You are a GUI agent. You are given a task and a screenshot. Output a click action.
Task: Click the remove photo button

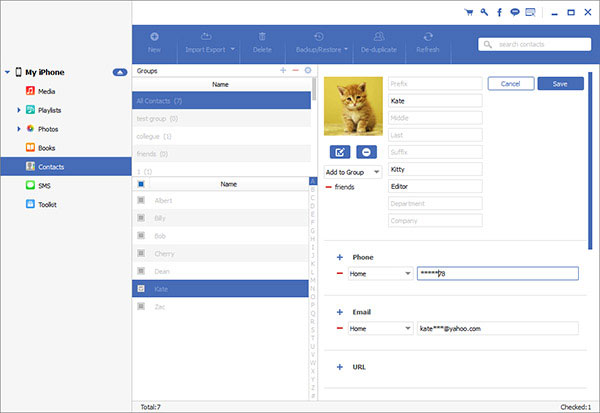pos(366,152)
